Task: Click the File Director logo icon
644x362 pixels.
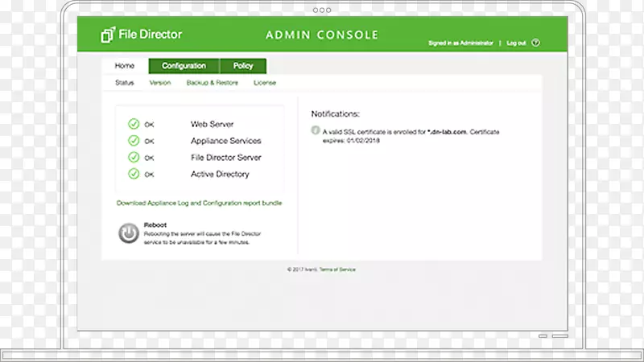Action: [108, 35]
